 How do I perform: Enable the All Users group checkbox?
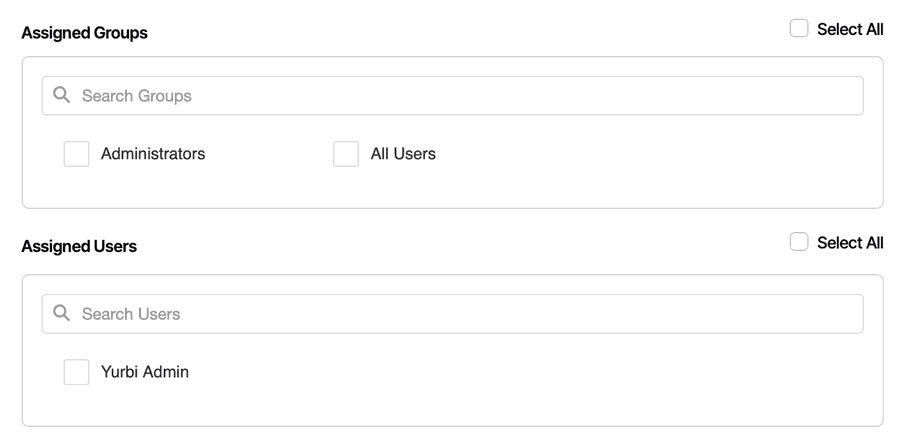point(346,154)
